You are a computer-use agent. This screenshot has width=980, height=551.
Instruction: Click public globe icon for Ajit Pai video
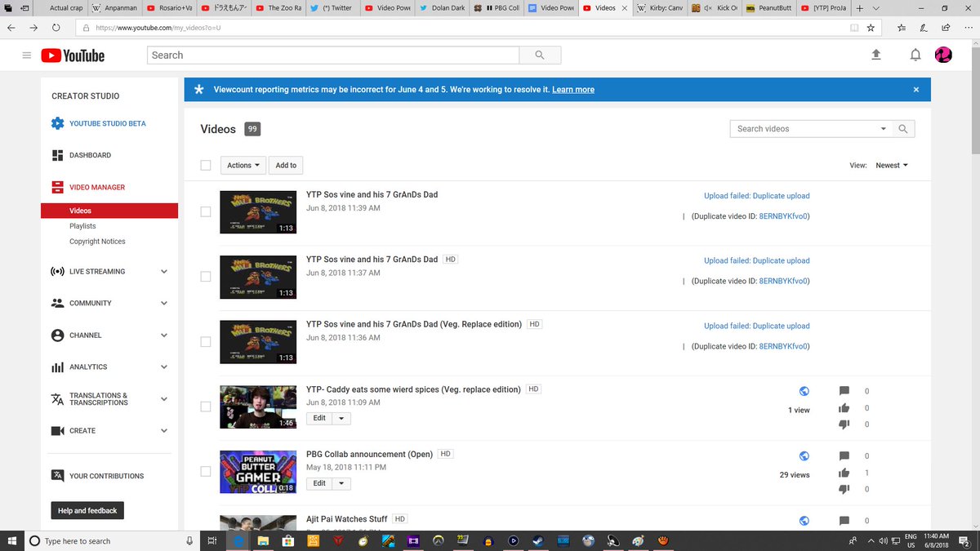804,521
